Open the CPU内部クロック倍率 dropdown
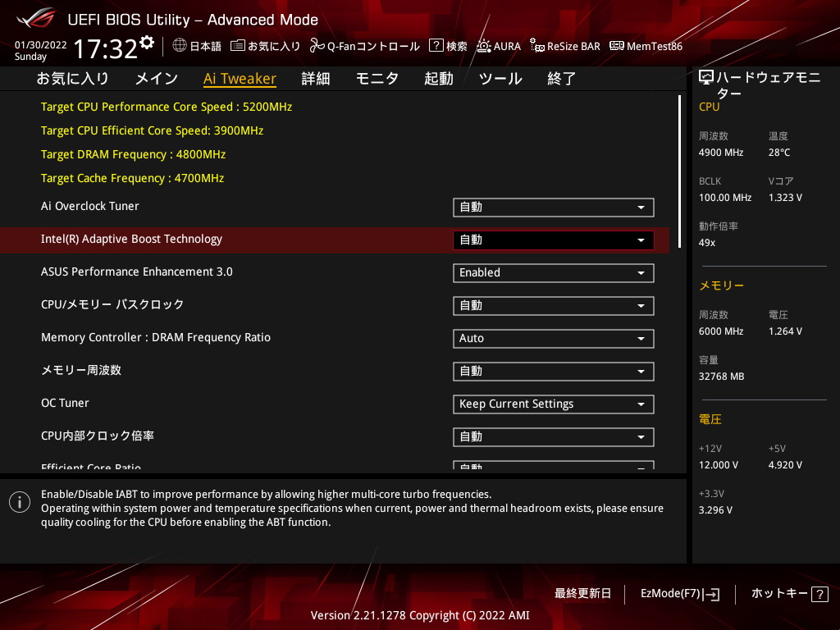Screen dimensions: 840x630 pos(554,436)
